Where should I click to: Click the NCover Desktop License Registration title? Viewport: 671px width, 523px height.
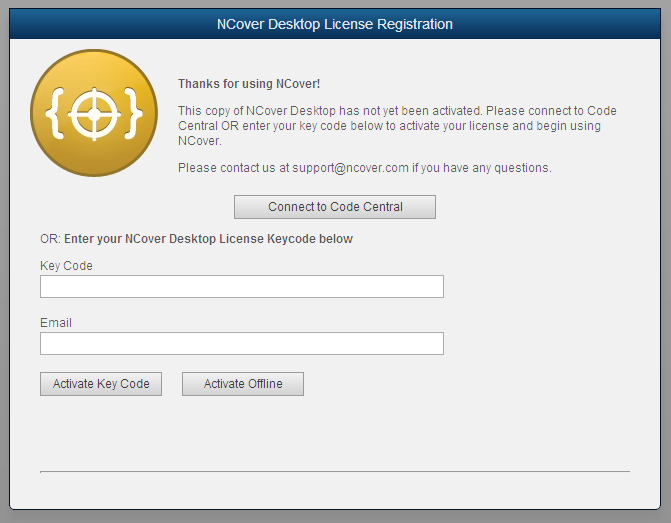[335, 24]
